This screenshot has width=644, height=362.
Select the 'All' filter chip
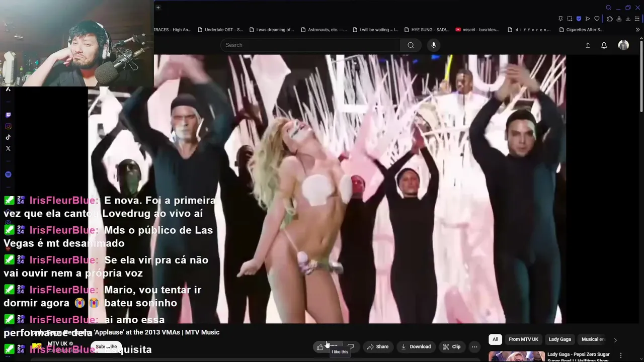pos(495,339)
